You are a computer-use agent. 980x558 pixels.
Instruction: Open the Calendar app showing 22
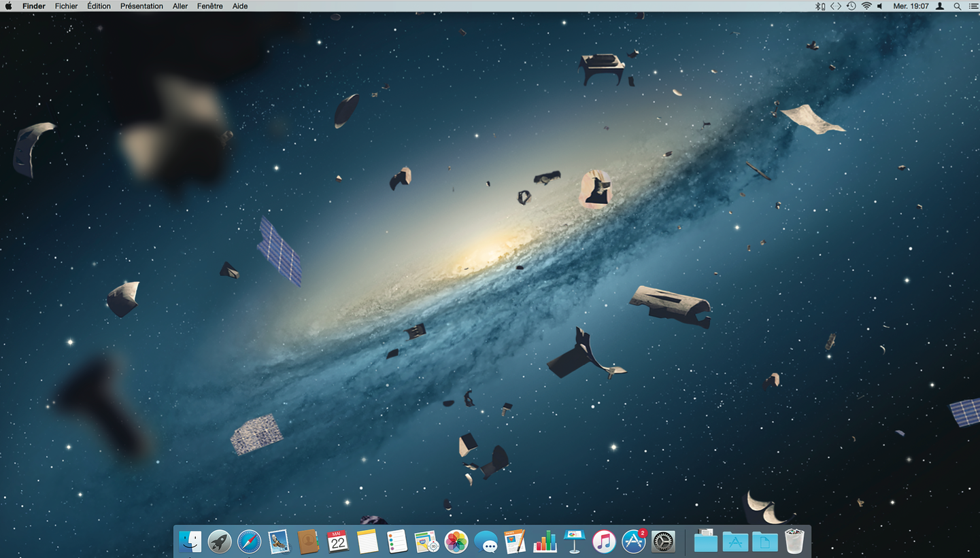tap(337, 542)
